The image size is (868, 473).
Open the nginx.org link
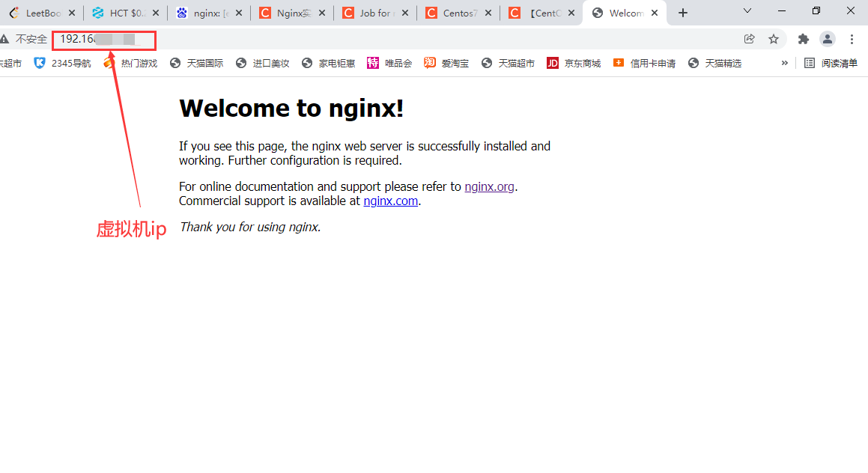pos(489,186)
